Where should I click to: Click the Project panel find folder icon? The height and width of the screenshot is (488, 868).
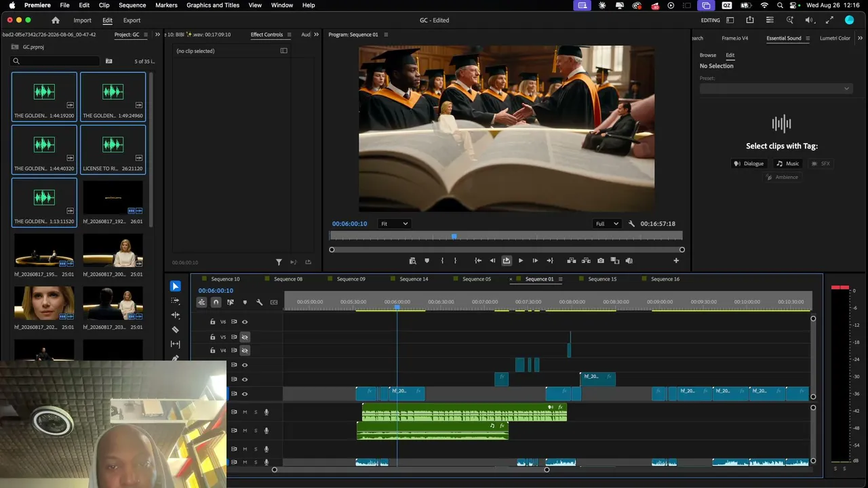click(108, 61)
